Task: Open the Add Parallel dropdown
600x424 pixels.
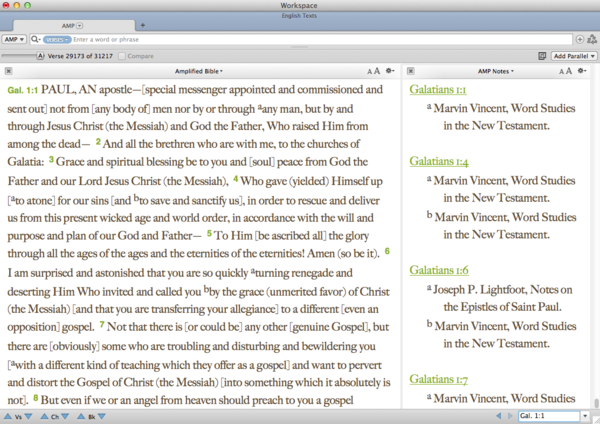Action: pos(574,56)
